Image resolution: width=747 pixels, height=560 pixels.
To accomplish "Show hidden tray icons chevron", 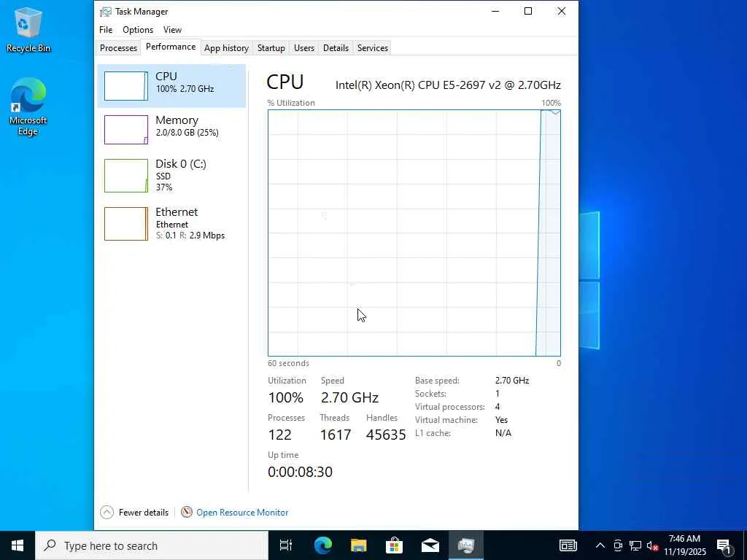I will 600,545.
